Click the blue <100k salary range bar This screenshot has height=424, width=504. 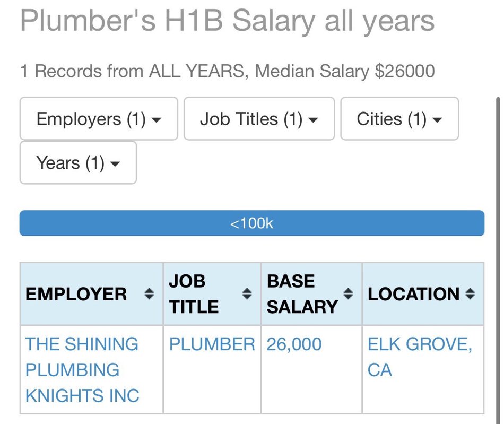click(x=252, y=223)
